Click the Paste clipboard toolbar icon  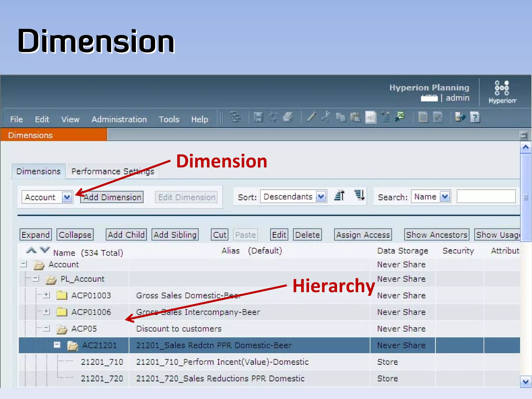point(355,117)
